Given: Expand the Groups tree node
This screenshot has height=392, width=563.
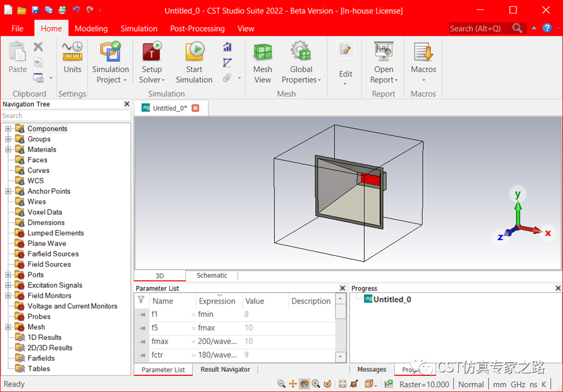Looking at the screenshot, I should tap(8, 139).
